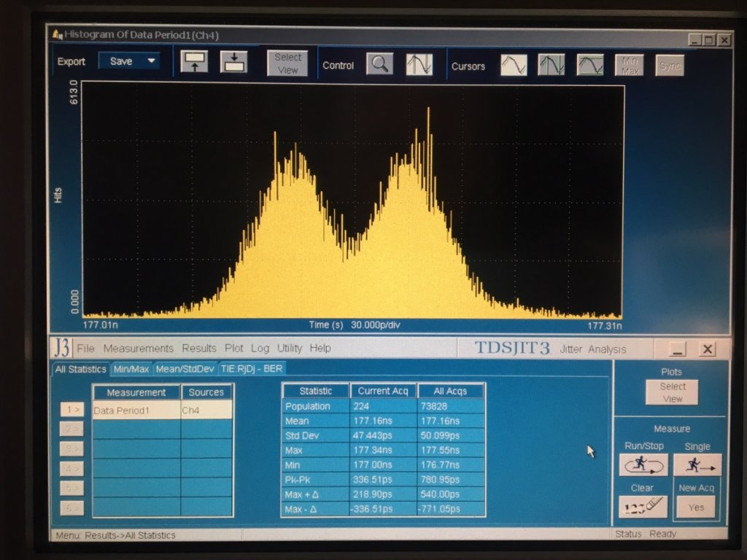Click the export up-arrow icon
Viewport: 747px width, 560px height.
[x=194, y=62]
